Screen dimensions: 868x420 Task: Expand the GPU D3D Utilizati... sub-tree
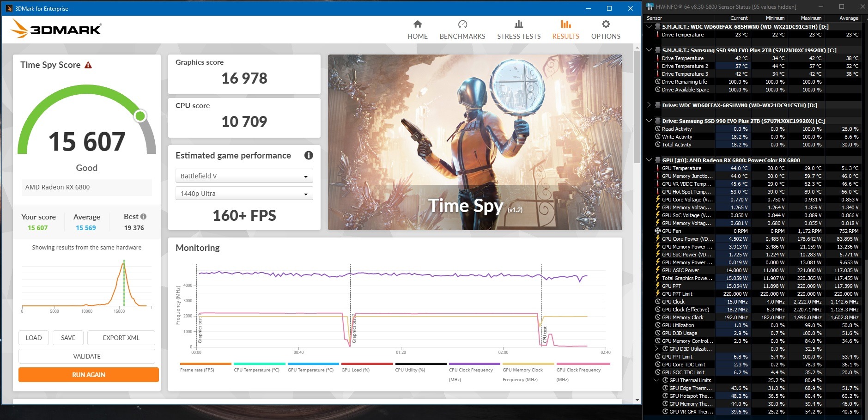point(656,349)
